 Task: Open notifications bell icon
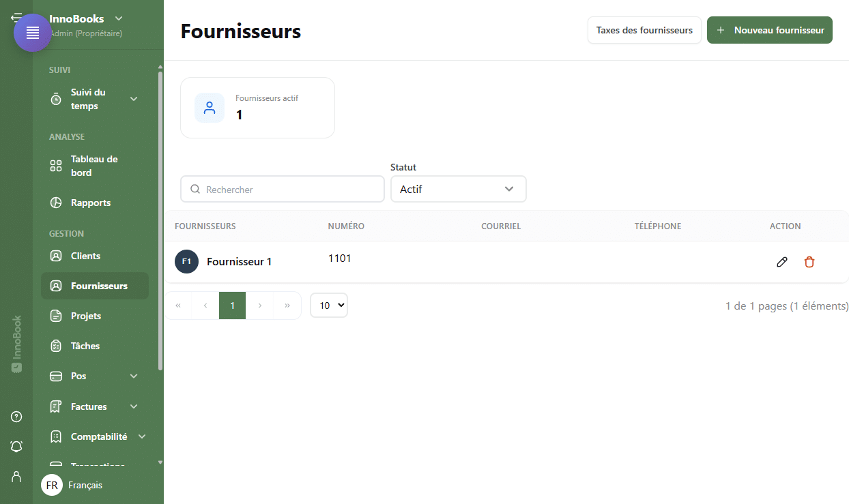click(x=16, y=447)
